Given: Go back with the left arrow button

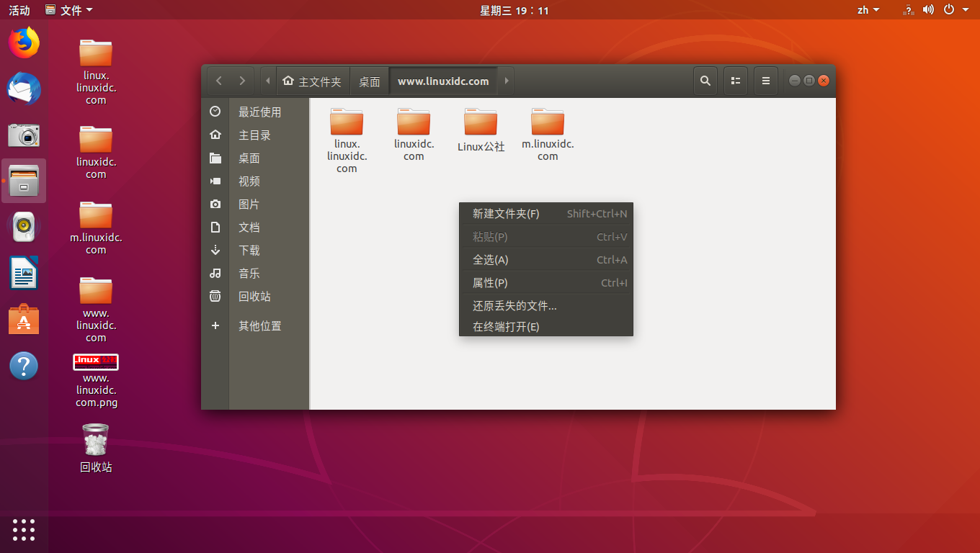Looking at the screenshot, I should tap(219, 81).
